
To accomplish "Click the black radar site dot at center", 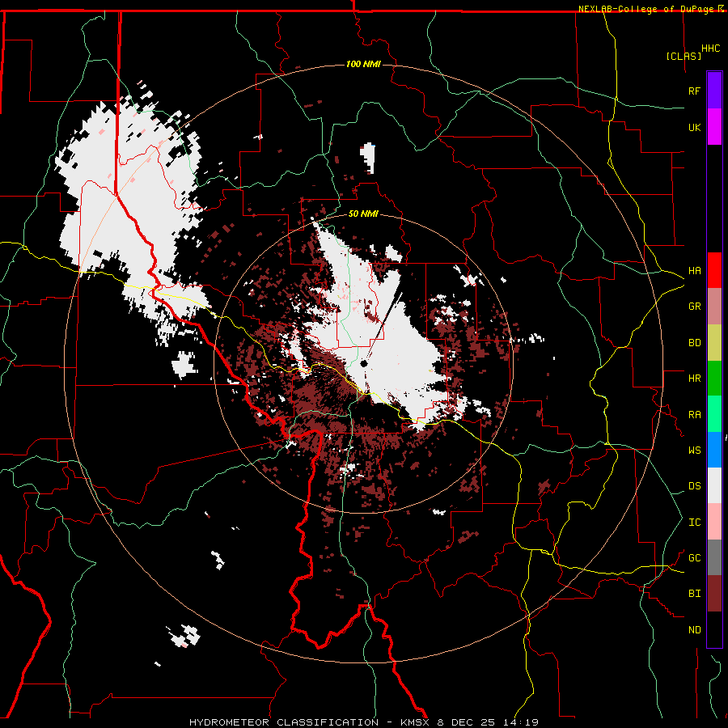I will click(x=363, y=363).
